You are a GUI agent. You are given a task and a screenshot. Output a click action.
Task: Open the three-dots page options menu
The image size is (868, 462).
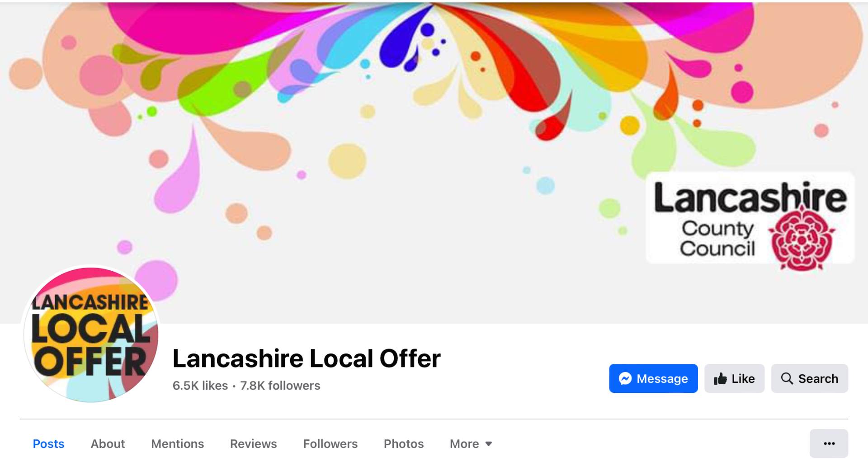click(829, 443)
